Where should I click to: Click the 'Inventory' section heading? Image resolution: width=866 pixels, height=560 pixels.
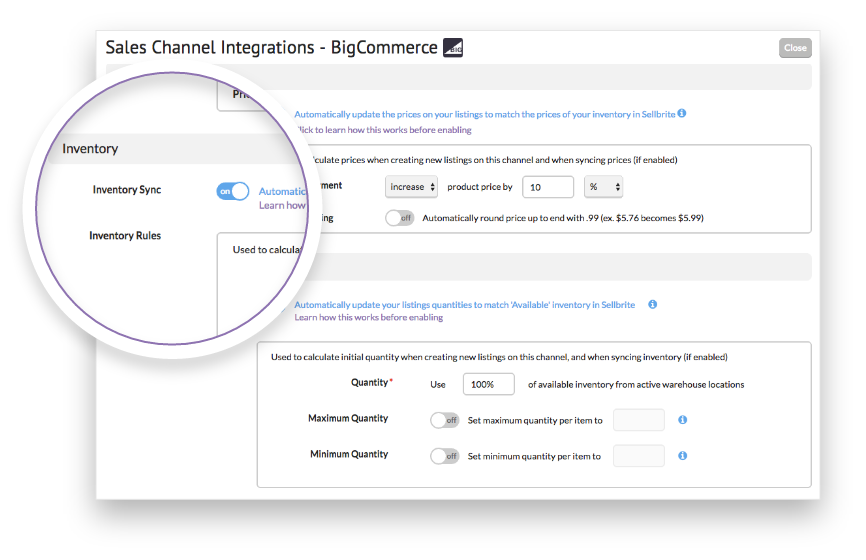point(90,149)
